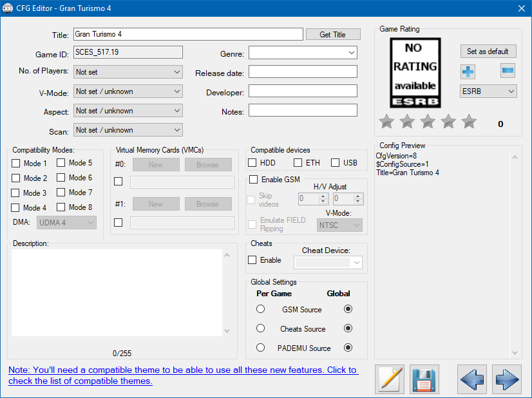Tick the Cheats Enable checkbox
This screenshot has width=532, height=398.
[252, 260]
